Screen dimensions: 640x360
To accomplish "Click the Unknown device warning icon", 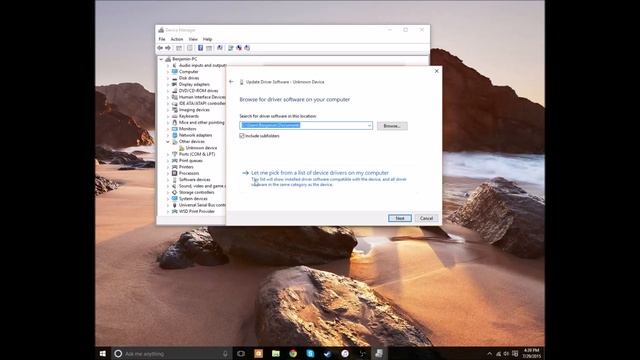I will [182, 148].
